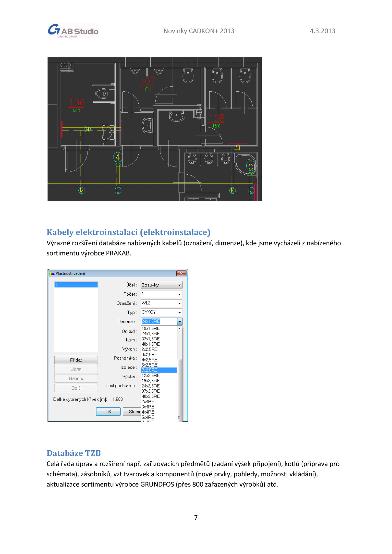Click the dimension list scrollbar thumb
Image resolution: width=392 pixels, height=554 pixels.
(180, 390)
